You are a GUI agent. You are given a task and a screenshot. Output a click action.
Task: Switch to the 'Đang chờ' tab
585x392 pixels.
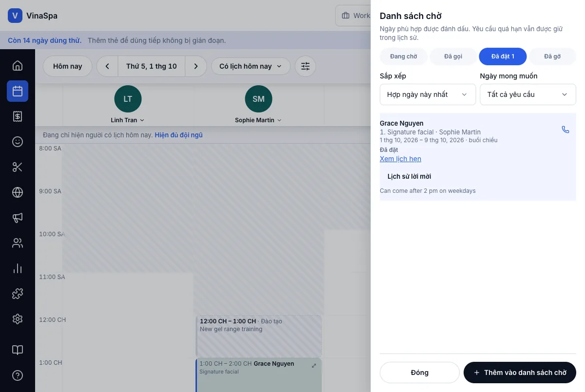click(404, 56)
